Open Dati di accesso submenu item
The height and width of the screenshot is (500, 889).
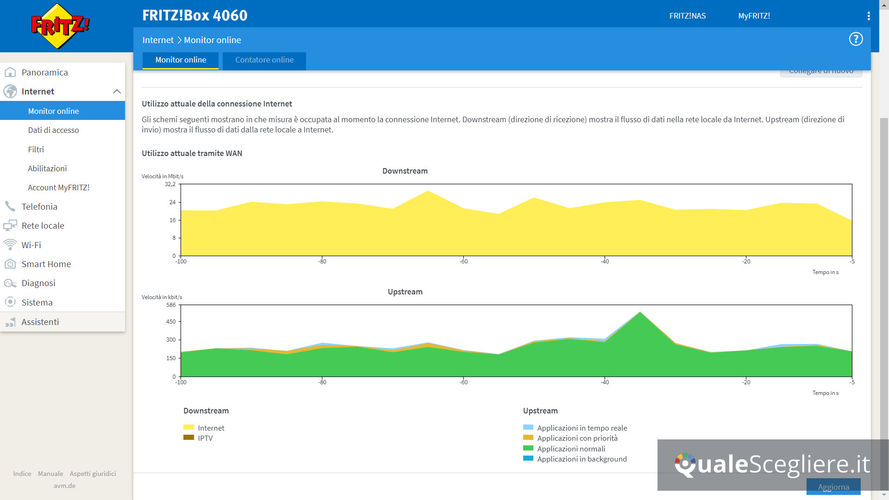(53, 130)
